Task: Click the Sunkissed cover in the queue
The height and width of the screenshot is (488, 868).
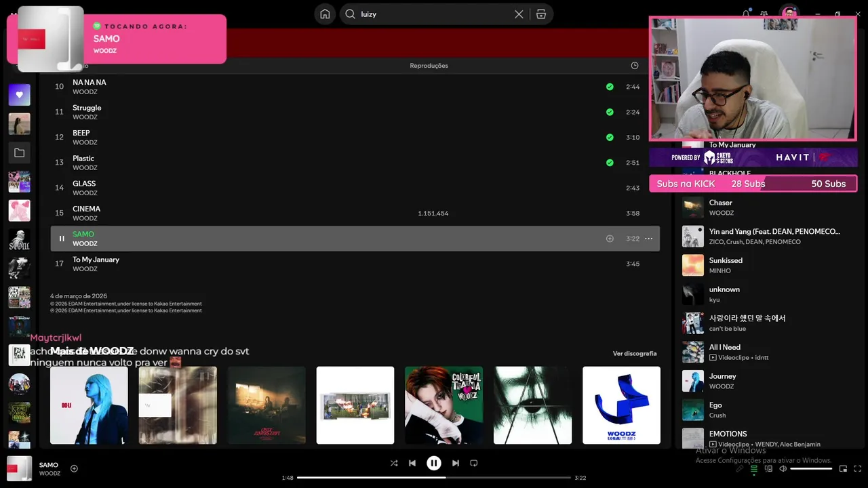Action: [x=693, y=265]
